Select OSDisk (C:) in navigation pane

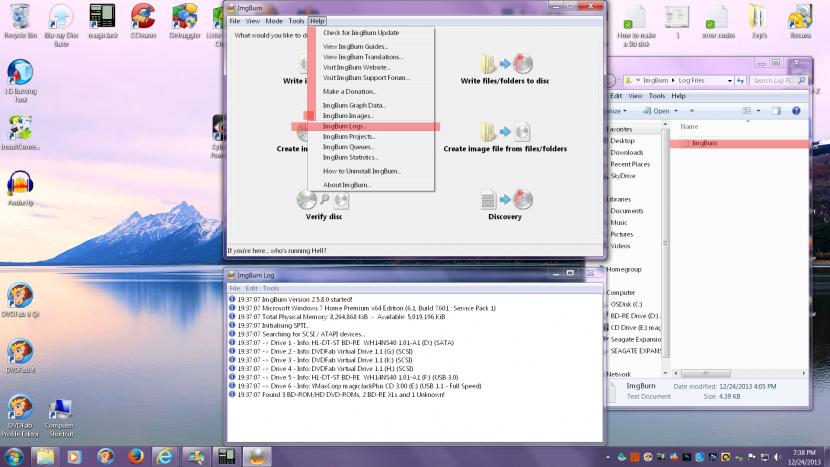click(x=626, y=304)
